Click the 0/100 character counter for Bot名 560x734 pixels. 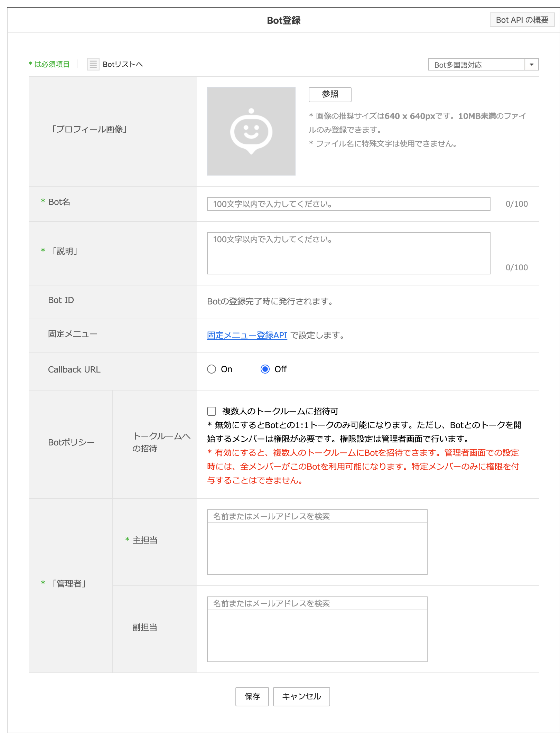(x=517, y=204)
